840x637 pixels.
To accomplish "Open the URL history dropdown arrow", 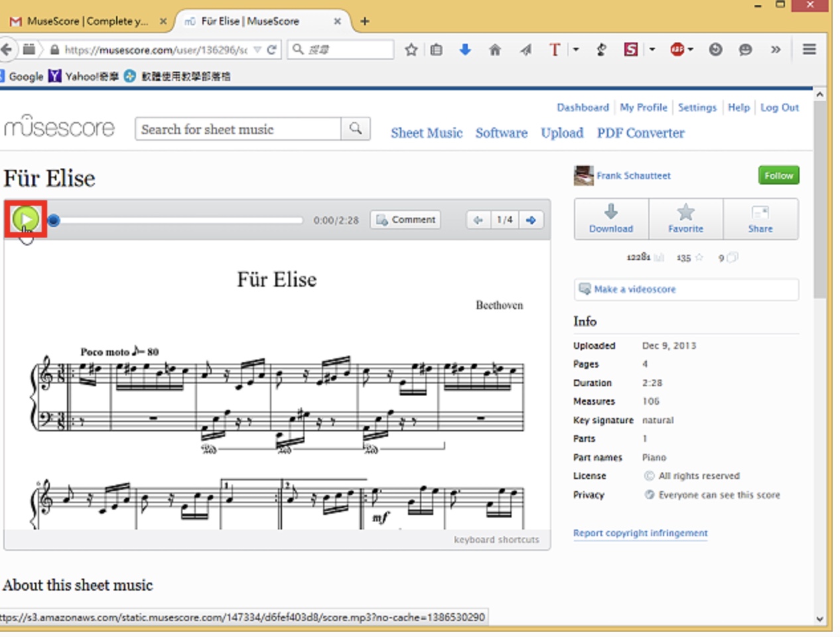I will [257, 50].
